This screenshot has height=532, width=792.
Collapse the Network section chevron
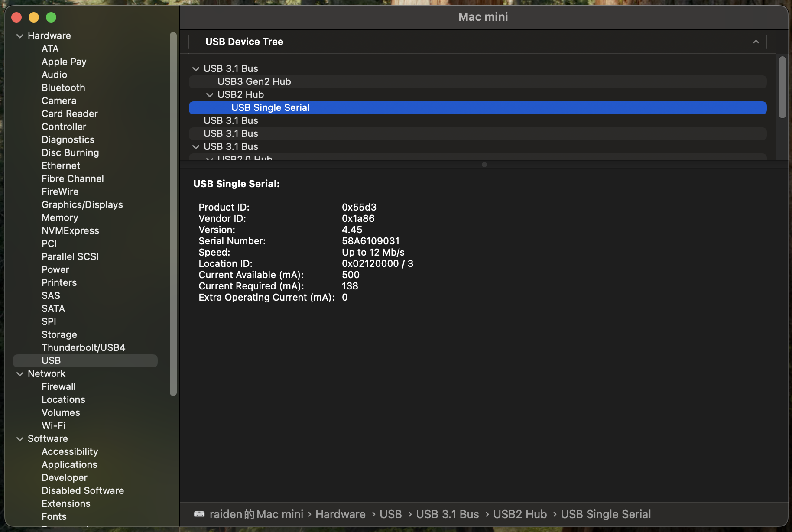[x=20, y=374]
